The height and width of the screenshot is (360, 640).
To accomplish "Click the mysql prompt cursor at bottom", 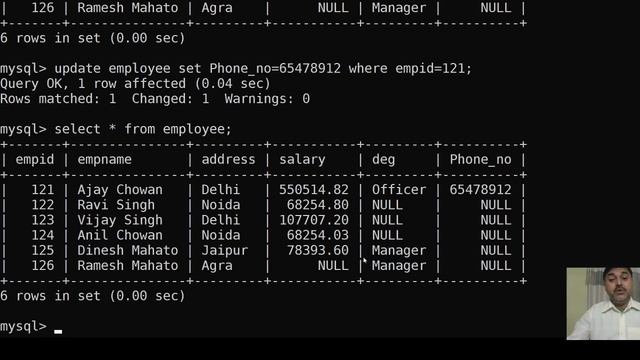I will pyautogui.click(x=58, y=332).
